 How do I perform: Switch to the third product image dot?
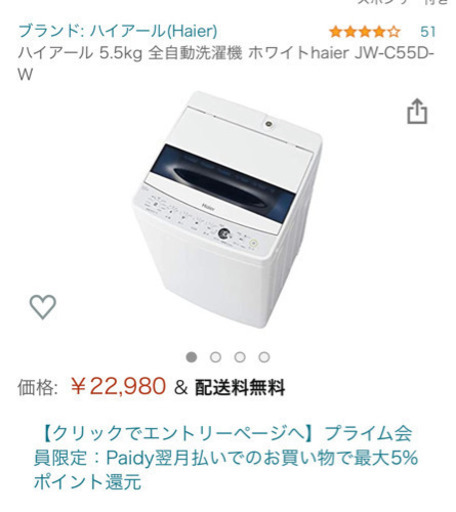tap(240, 357)
